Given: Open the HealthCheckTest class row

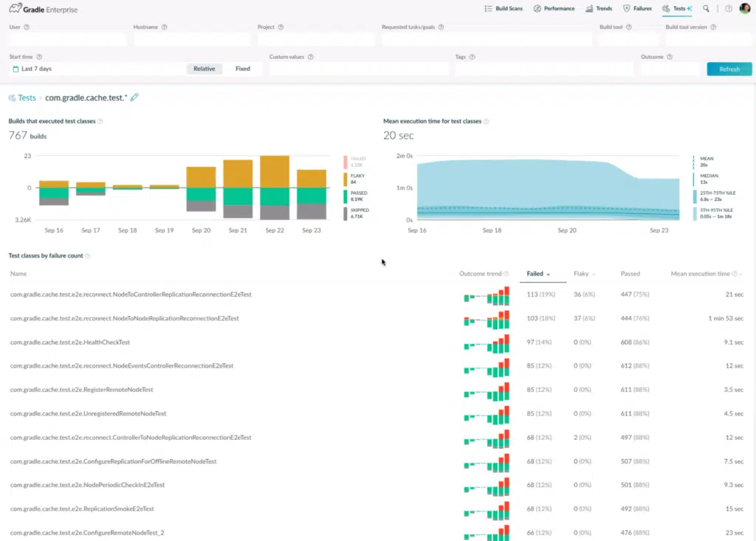Looking at the screenshot, I should coord(69,342).
